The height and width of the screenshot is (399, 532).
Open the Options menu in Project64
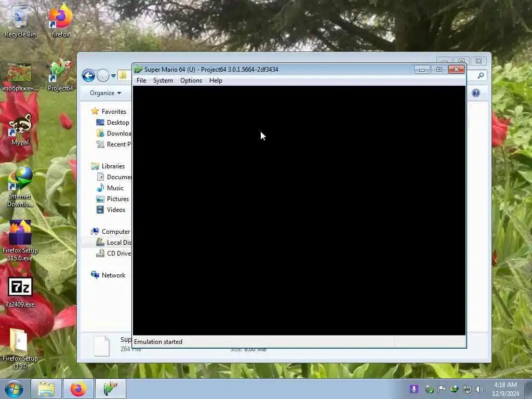pos(191,81)
